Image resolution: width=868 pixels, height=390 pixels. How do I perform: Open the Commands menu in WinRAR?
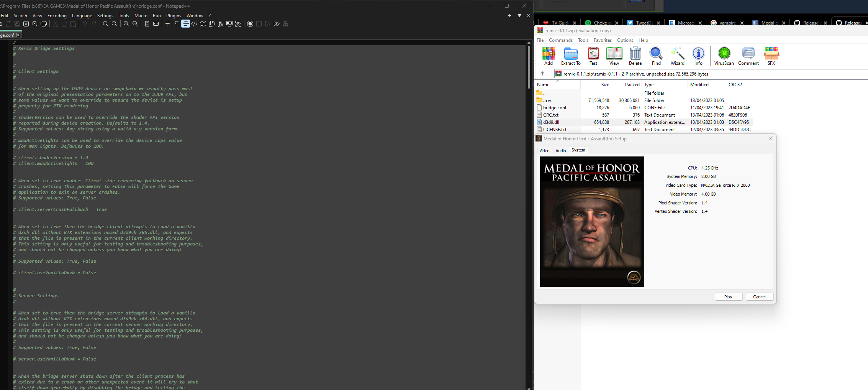[560, 40]
